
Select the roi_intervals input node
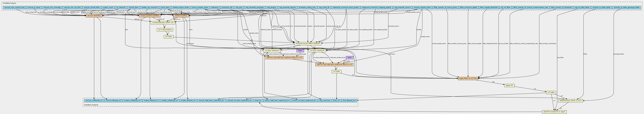[x=121, y=8]
